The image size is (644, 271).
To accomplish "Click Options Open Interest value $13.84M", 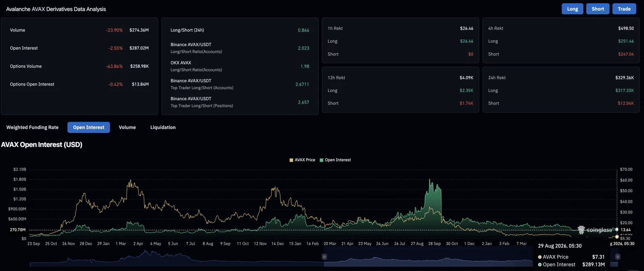I will [x=140, y=84].
